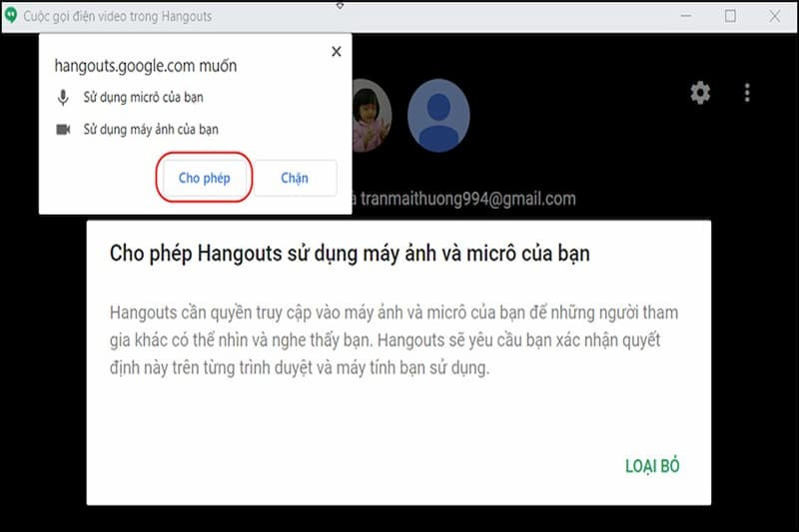Click the tranmaithuong994@gmail.com text

(x=468, y=199)
